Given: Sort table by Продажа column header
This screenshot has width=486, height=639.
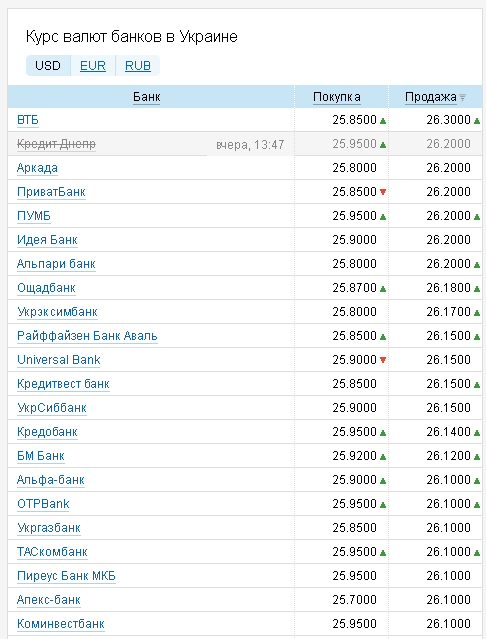Looking at the screenshot, I should click(431, 97).
